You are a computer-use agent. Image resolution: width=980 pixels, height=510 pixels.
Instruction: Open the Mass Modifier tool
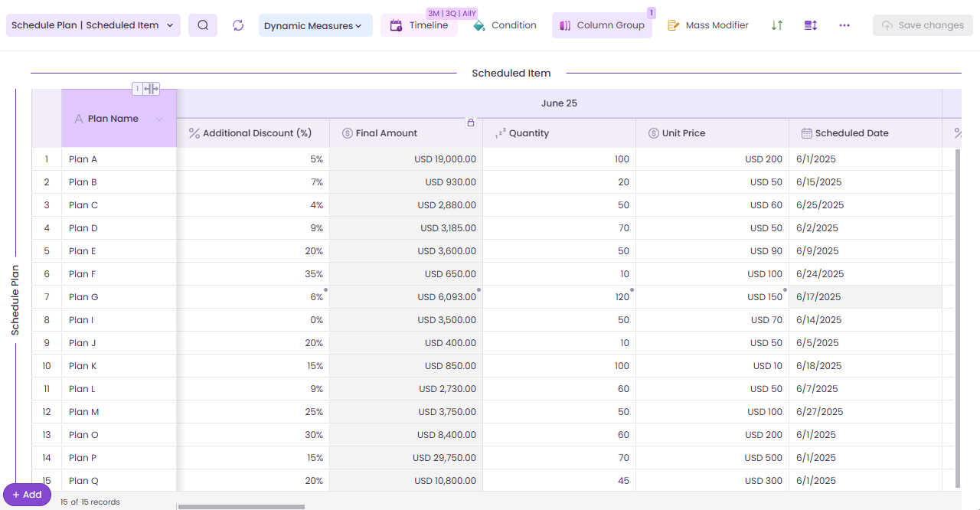(708, 25)
